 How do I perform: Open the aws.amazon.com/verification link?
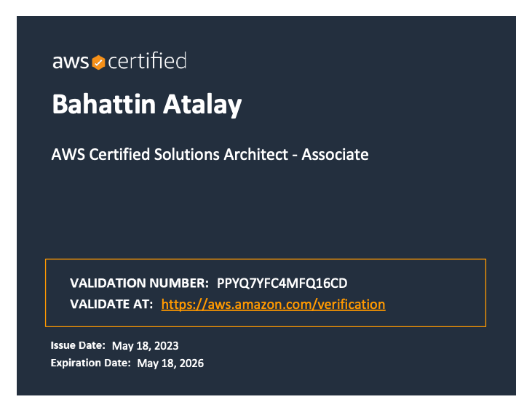[273, 305]
